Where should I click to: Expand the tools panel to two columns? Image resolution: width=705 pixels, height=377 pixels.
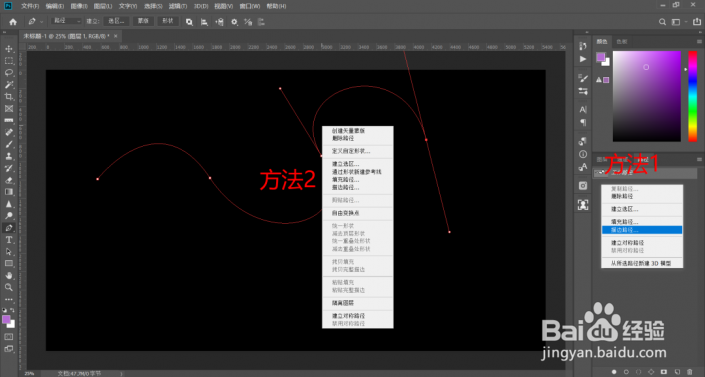click(x=4, y=32)
